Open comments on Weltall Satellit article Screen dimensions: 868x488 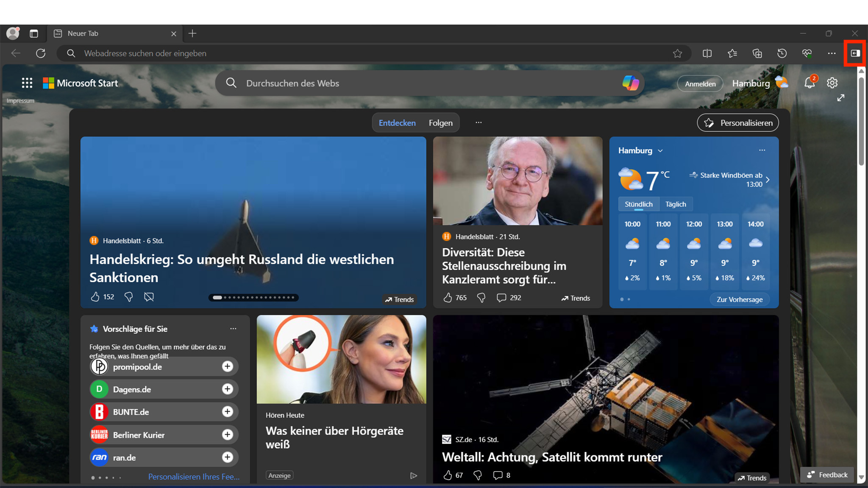tap(501, 475)
